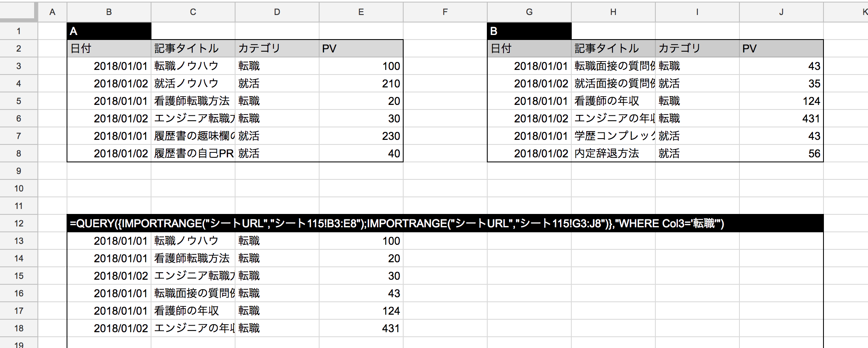Click category '就活' in row 7 table A
The height and width of the screenshot is (348, 868).
[x=277, y=136]
